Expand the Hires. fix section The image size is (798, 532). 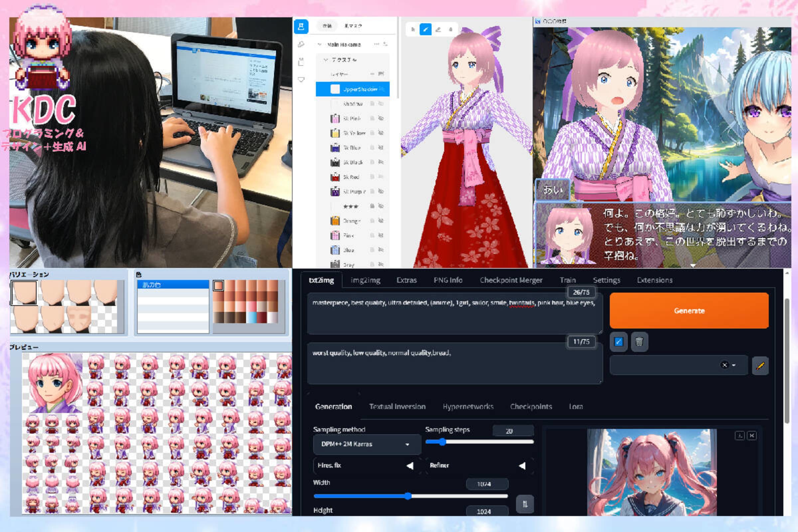click(410, 465)
